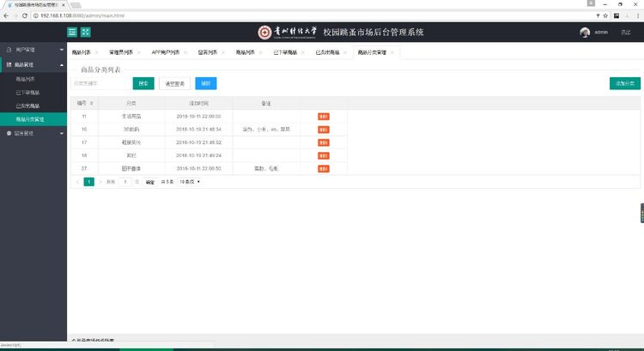Viewport: 644px width, 351px height.
Task: Click the 其它 category cell
Action: tap(131, 155)
